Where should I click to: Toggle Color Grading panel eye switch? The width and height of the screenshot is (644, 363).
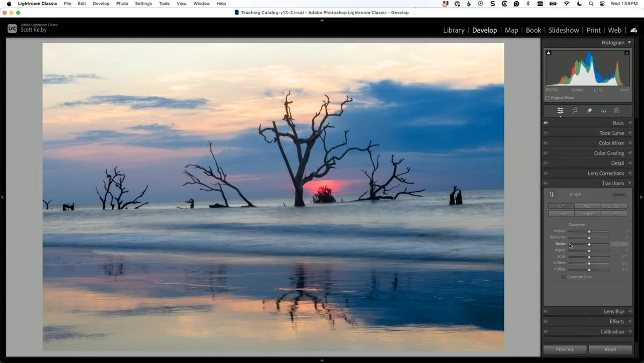[x=546, y=153]
